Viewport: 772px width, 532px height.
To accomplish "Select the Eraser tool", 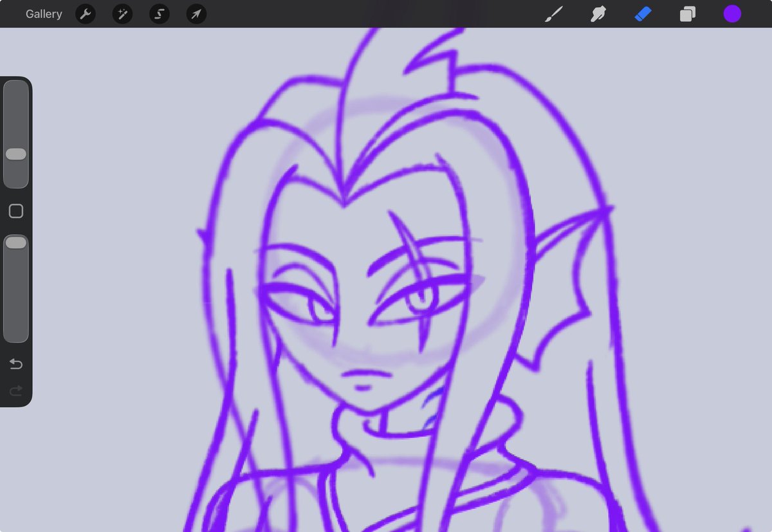I will (x=643, y=14).
